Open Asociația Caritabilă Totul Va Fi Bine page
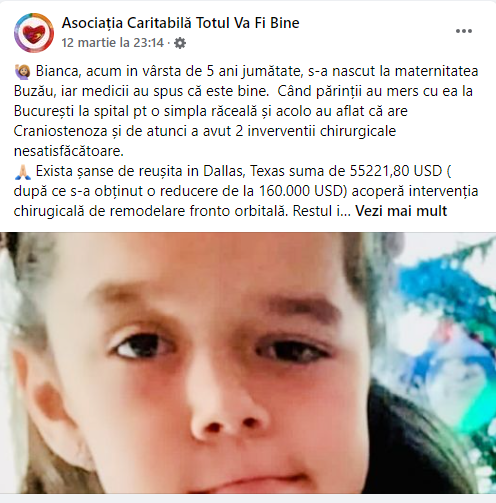496x503 pixels. coord(180,23)
